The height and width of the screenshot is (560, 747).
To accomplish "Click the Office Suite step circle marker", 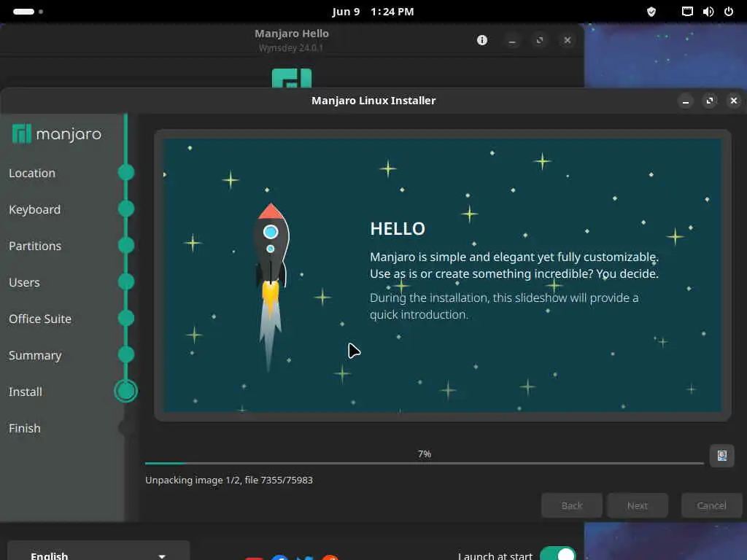I will coord(126,318).
